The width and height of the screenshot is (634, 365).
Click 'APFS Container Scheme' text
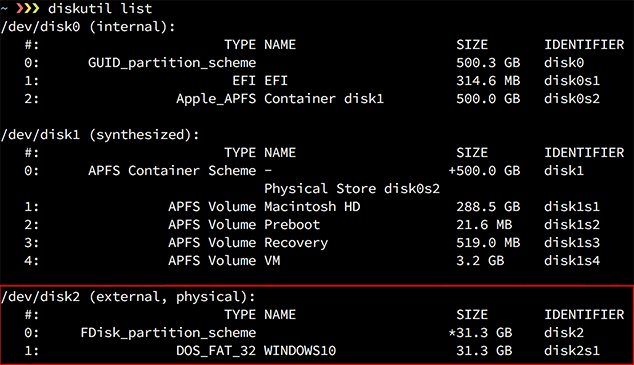point(172,171)
